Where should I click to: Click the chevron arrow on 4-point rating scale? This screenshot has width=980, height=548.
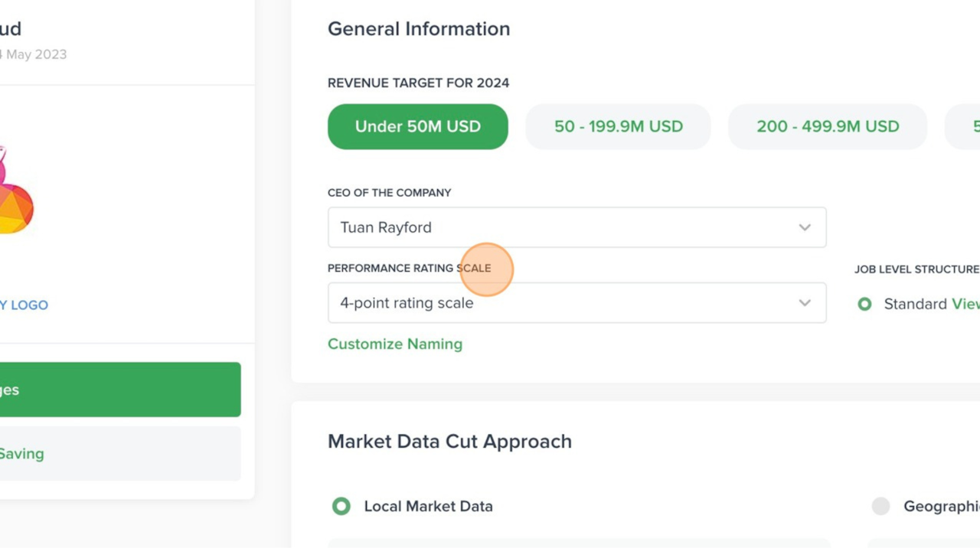pos(804,303)
